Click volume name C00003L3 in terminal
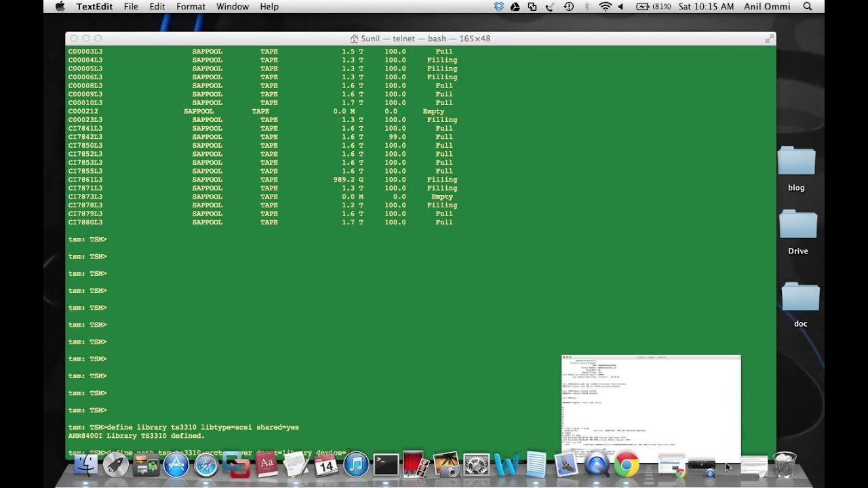Screen dimensions: 868x488 tap(85, 52)
